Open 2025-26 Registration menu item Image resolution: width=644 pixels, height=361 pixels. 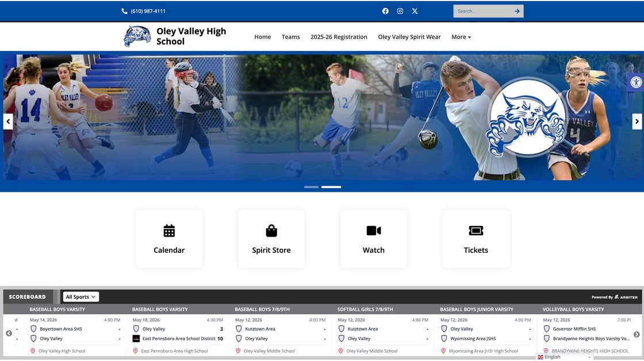coord(339,37)
